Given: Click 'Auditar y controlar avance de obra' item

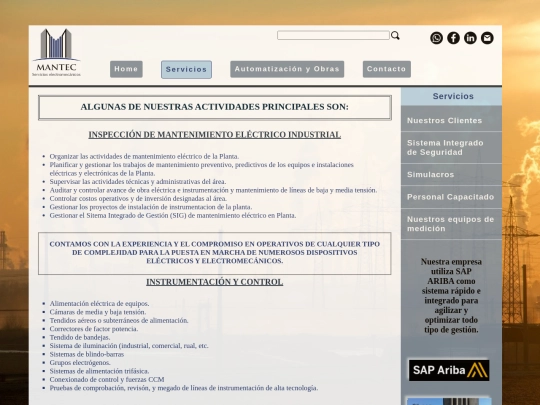Looking at the screenshot, I should tap(213, 190).
